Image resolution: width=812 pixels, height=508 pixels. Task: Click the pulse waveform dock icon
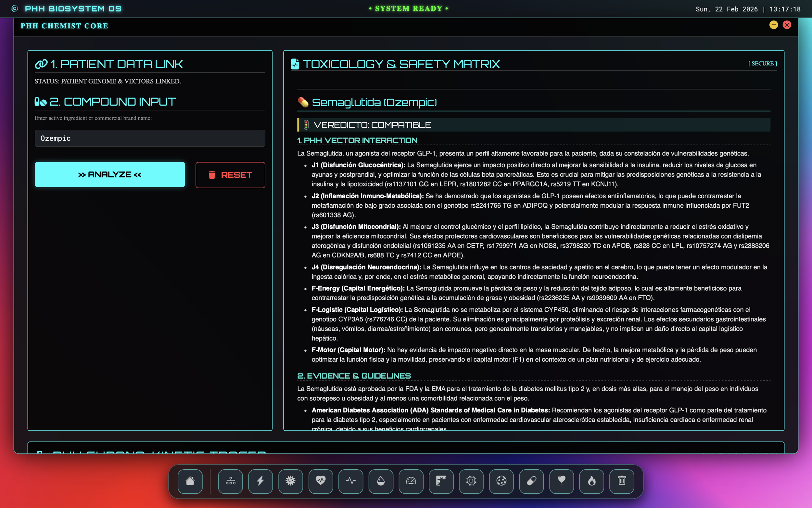[351, 481]
